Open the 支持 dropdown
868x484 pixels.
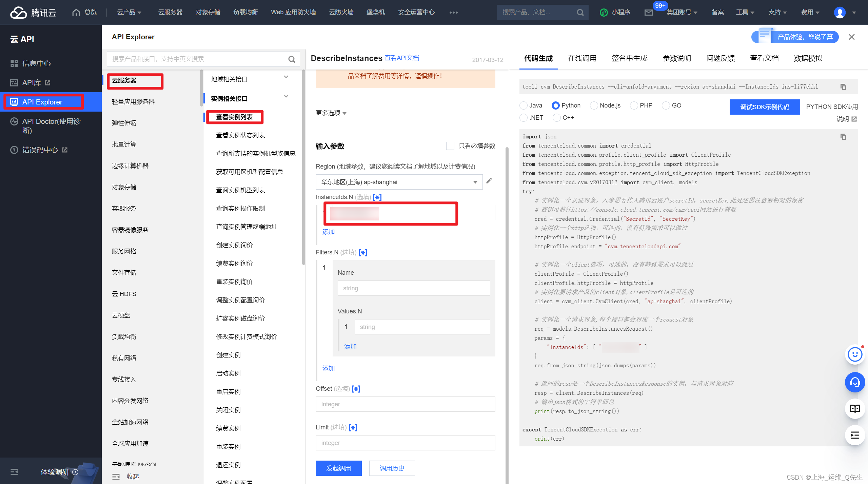tap(777, 12)
